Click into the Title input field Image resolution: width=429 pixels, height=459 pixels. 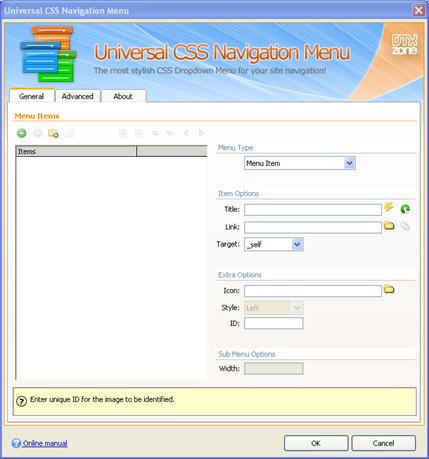tap(313, 210)
